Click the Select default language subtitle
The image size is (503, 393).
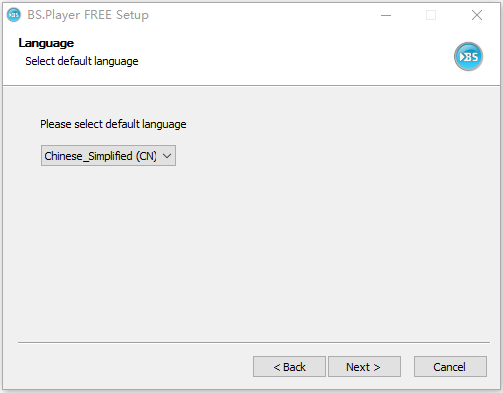pyautogui.click(x=82, y=61)
